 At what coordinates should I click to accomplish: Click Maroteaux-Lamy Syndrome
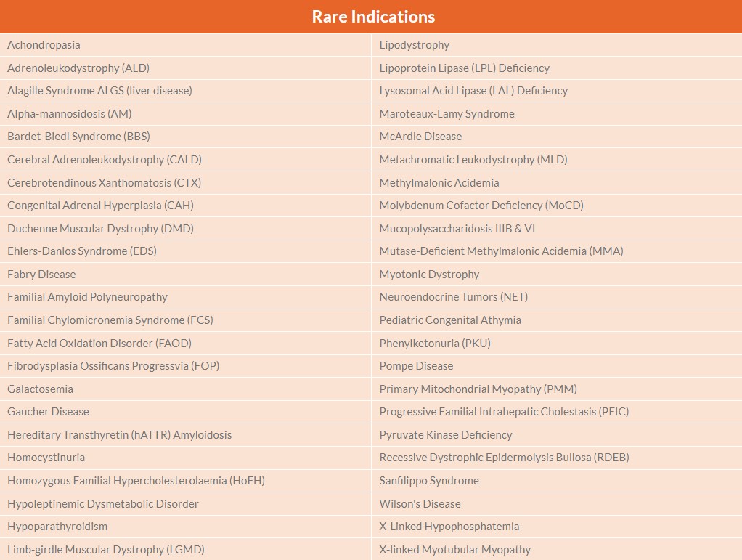[x=447, y=114]
